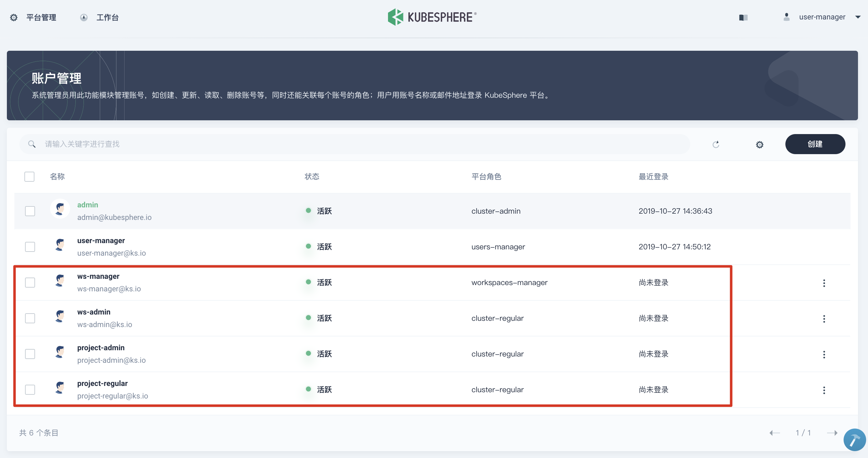
Task: Click the user profile icon in header
Action: 787,17
